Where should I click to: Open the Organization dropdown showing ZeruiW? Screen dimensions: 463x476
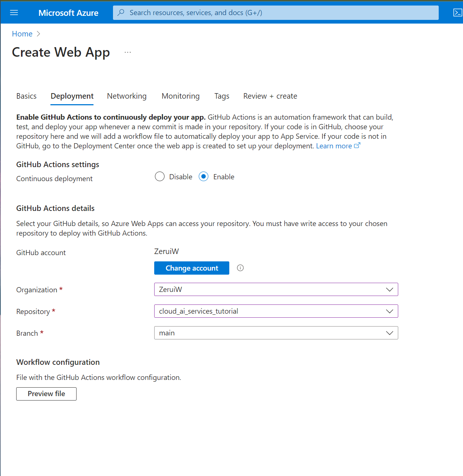tap(276, 289)
